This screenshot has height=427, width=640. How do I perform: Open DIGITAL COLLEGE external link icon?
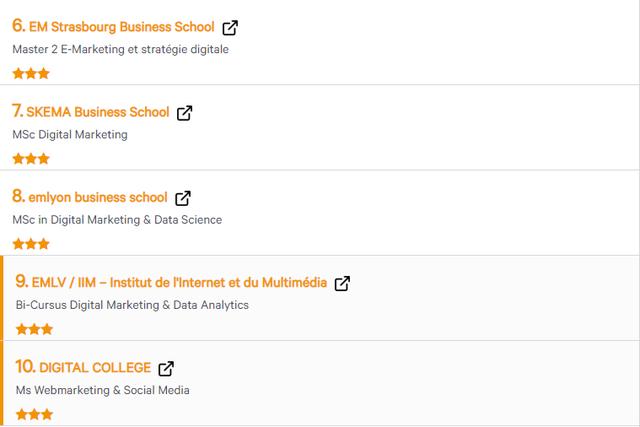click(166, 369)
